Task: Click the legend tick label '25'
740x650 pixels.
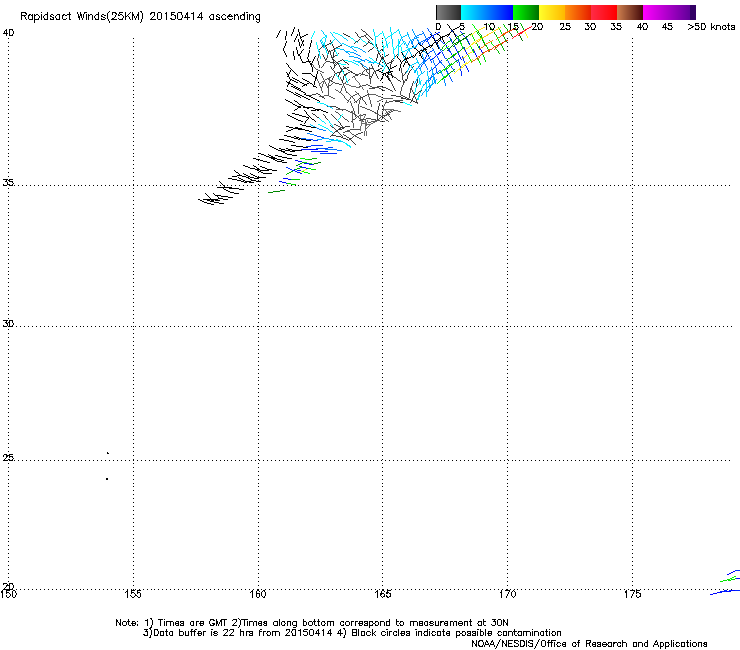Action: (x=565, y=27)
